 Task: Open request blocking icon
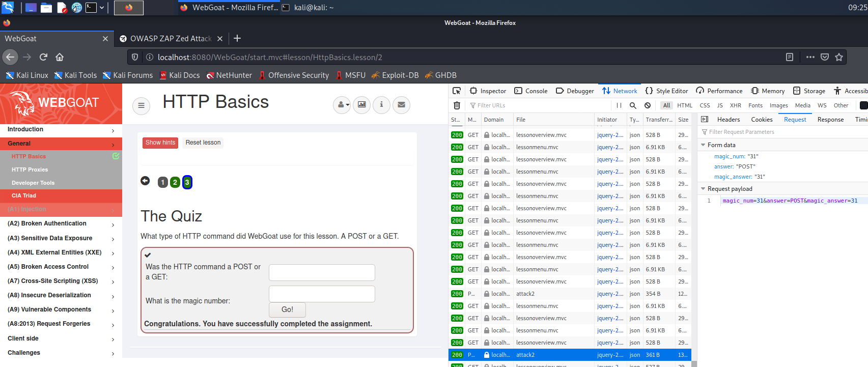(647, 105)
